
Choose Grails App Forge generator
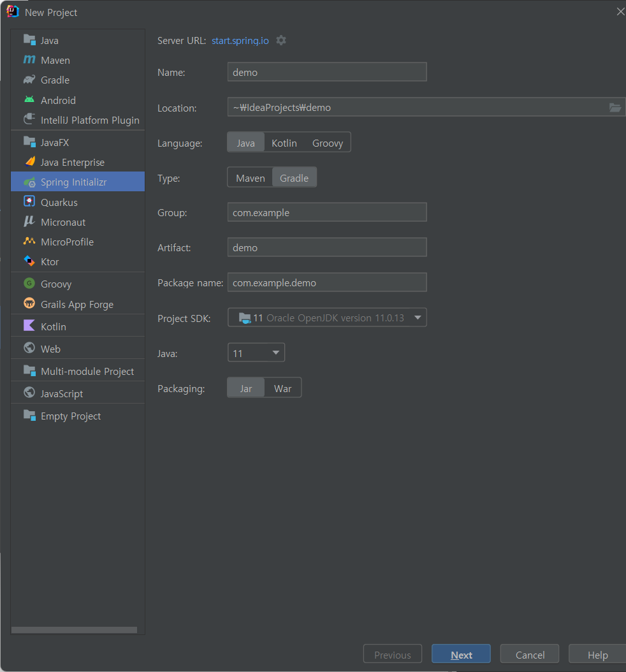pyautogui.click(x=78, y=305)
